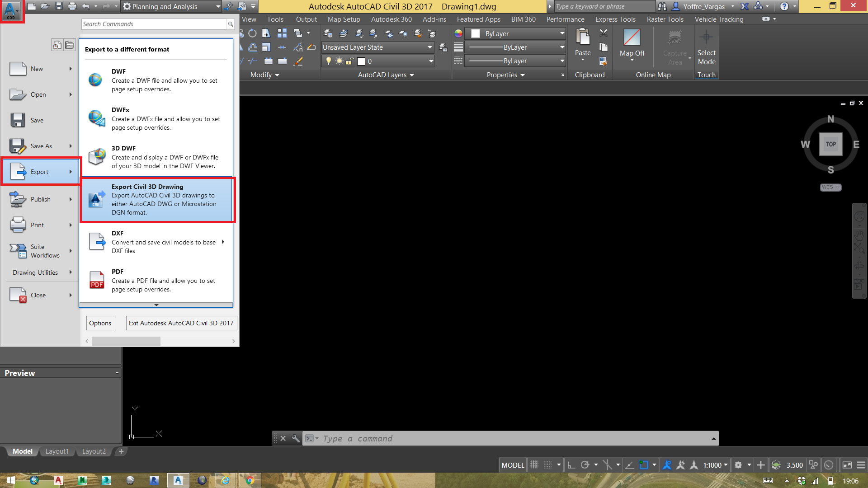Click the white layer color swatch

361,61
